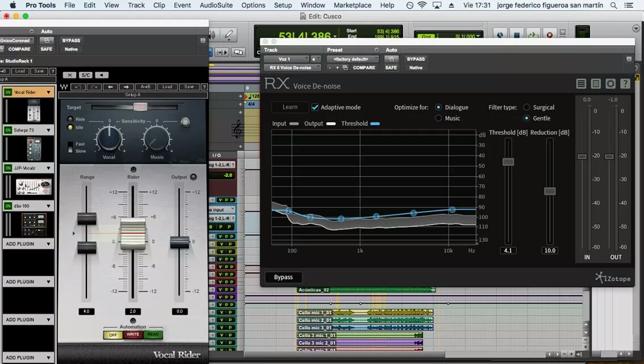Open the Clip menu

(x=159, y=5)
